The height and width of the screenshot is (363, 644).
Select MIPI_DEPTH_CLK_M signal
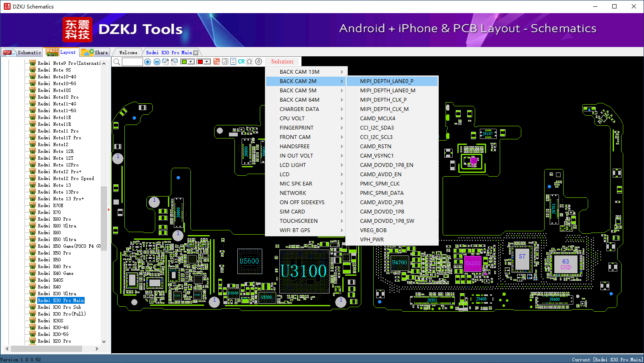tap(392, 109)
